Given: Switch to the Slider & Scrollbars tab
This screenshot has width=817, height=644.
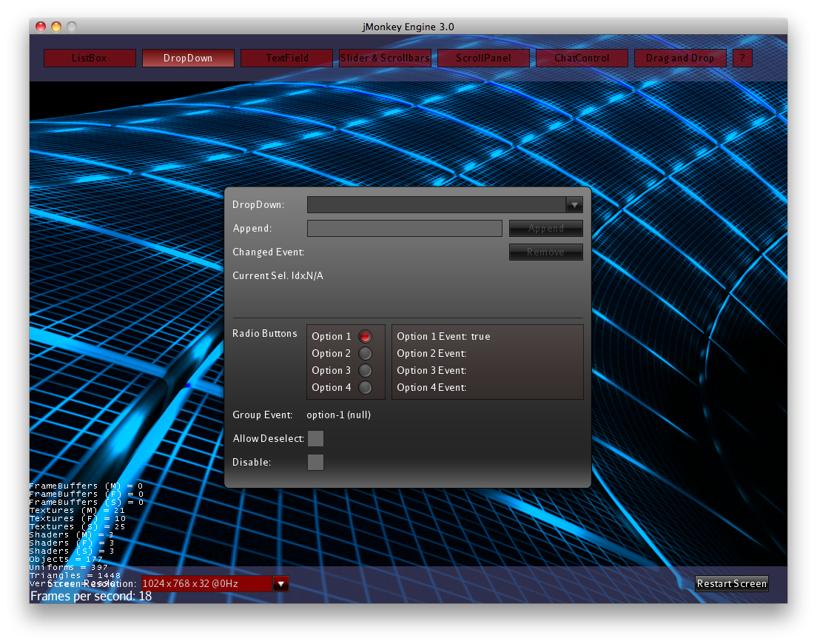Looking at the screenshot, I should pyautogui.click(x=385, y=58).
